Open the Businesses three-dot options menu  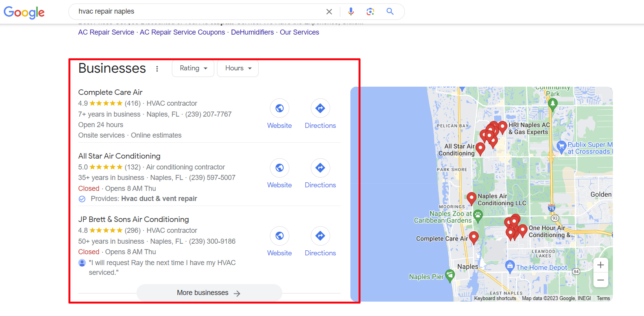pos(157,69)
